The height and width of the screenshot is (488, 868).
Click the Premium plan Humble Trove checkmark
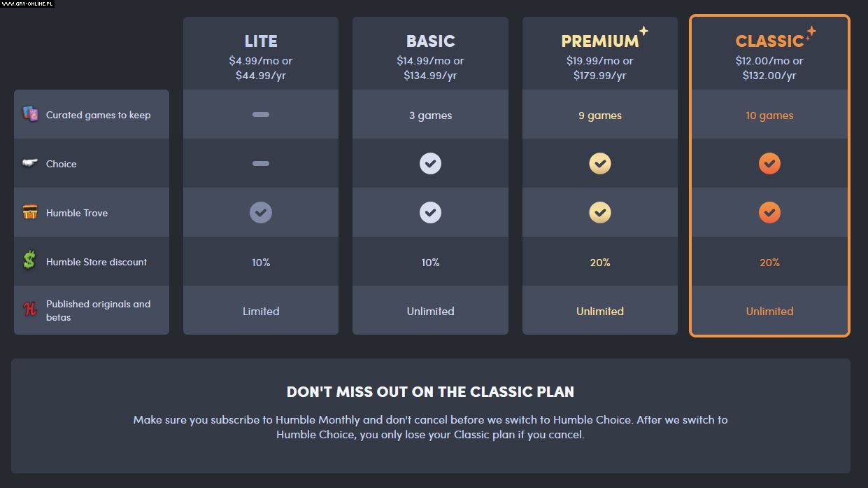(599, 213)
